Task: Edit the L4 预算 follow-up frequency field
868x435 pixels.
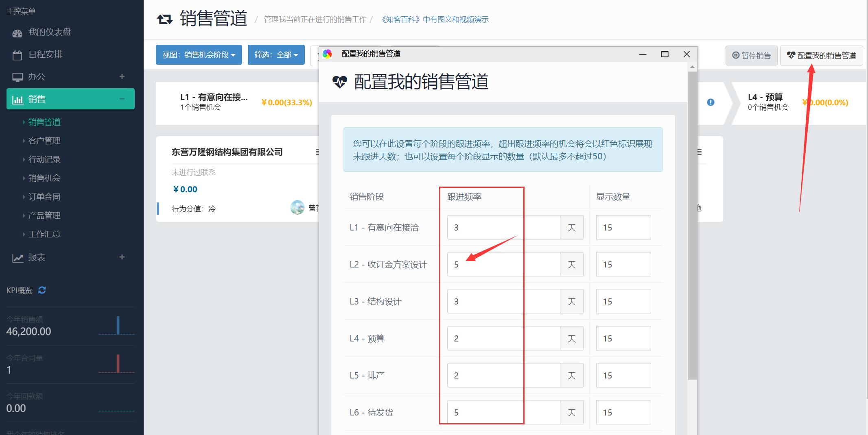Action: (x=504, y=338)
